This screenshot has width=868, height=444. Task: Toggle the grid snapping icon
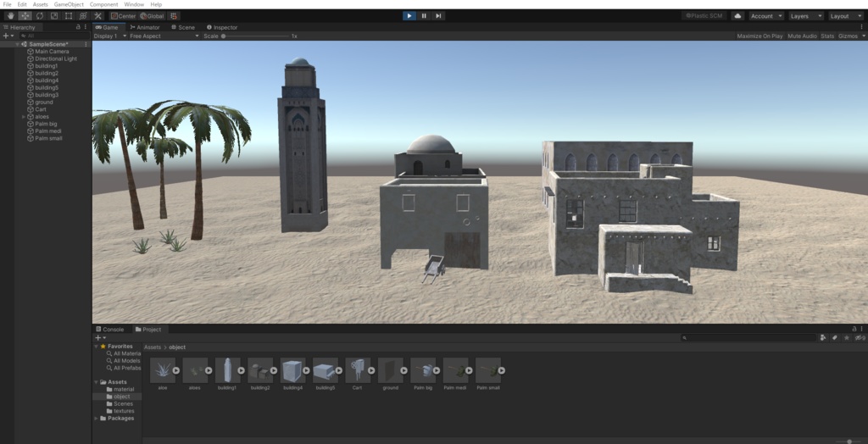click(x=174, y=16)
